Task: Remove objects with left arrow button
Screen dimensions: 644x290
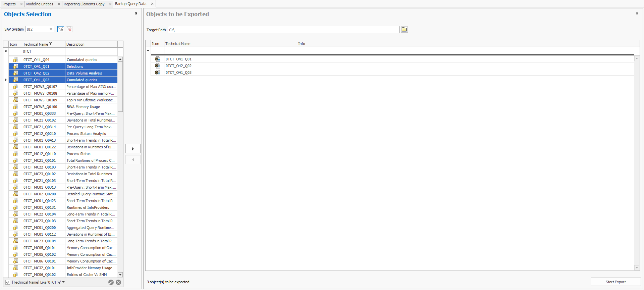Action: tap(133, 159)
